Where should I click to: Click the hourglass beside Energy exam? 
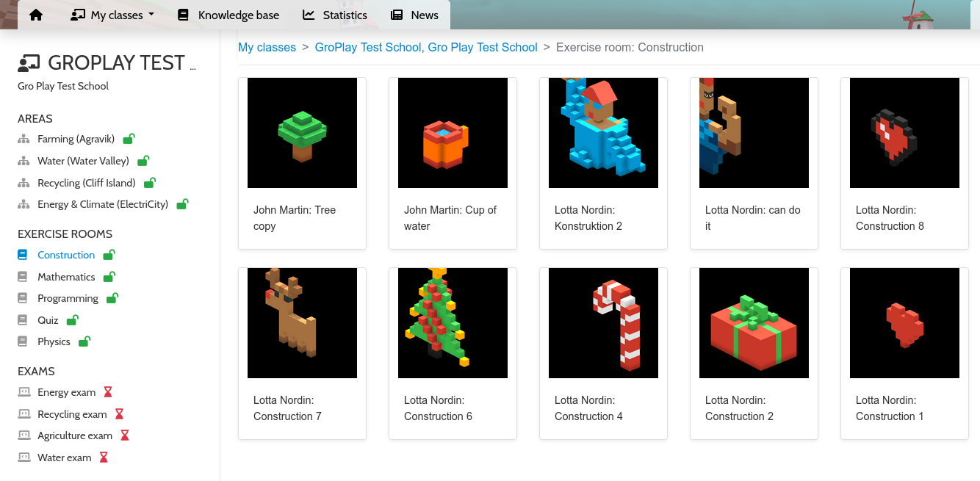[x=107, y=392]
